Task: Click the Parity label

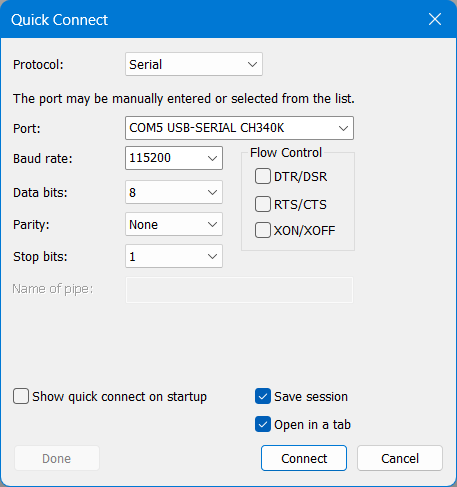Action: 31,225
